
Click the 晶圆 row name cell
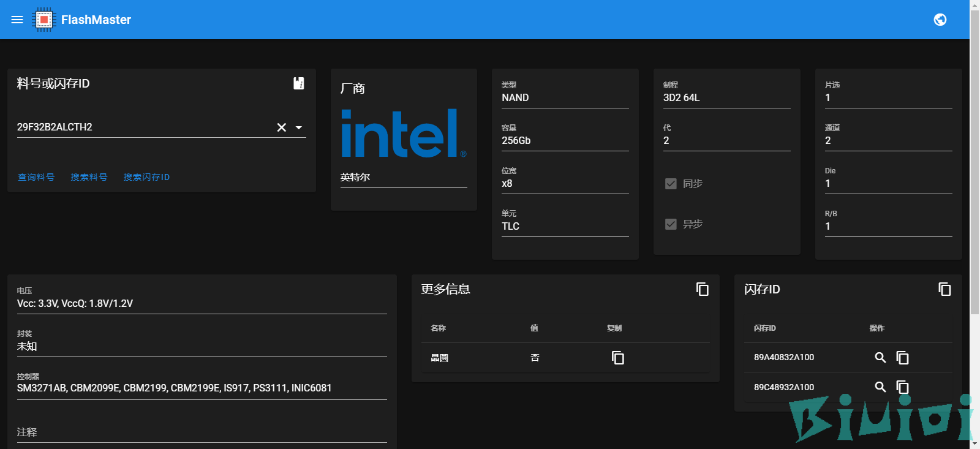(440, 358)
